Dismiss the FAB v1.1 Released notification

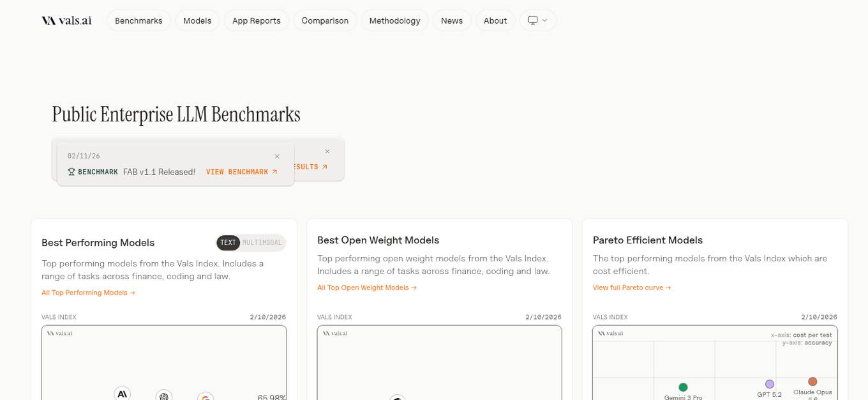click(x=277, y=157)
